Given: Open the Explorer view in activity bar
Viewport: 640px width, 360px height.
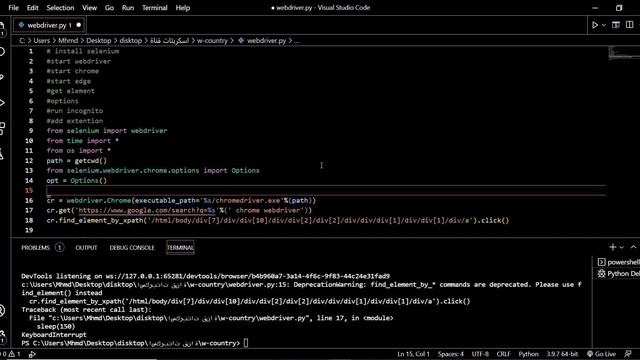Looking at the screenshot, I should point(2,27).
